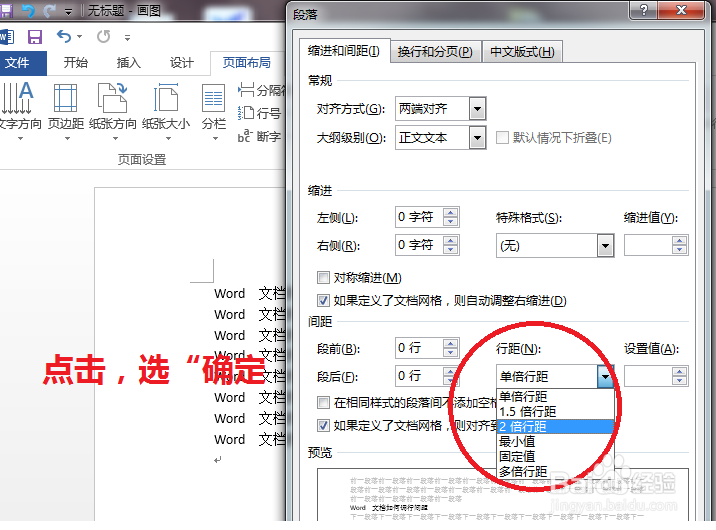Screen dimensions: 716x530
Task: Click the 右侧 right indent input field
Action: pyautogui.click(x=420, y=245)
